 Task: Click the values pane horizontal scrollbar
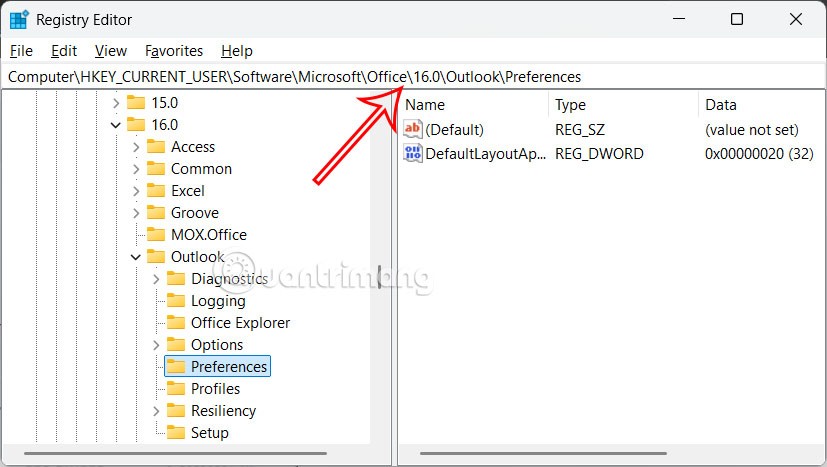(x=543, y=453)
